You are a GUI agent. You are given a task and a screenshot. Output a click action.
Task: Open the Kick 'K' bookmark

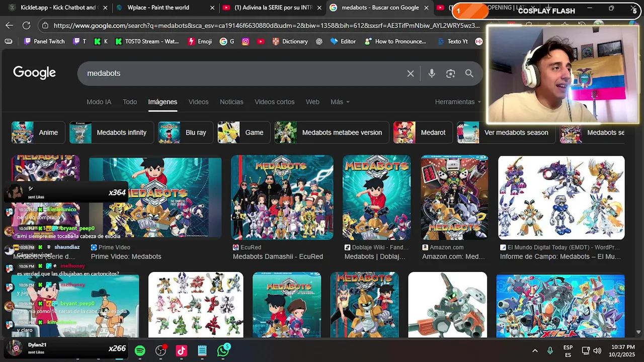coord(101,41)
